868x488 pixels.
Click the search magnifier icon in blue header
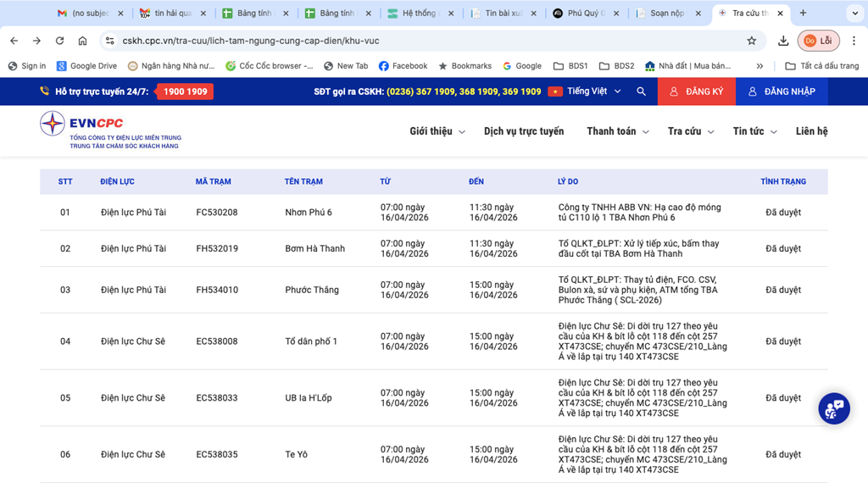tap(641, 91)
